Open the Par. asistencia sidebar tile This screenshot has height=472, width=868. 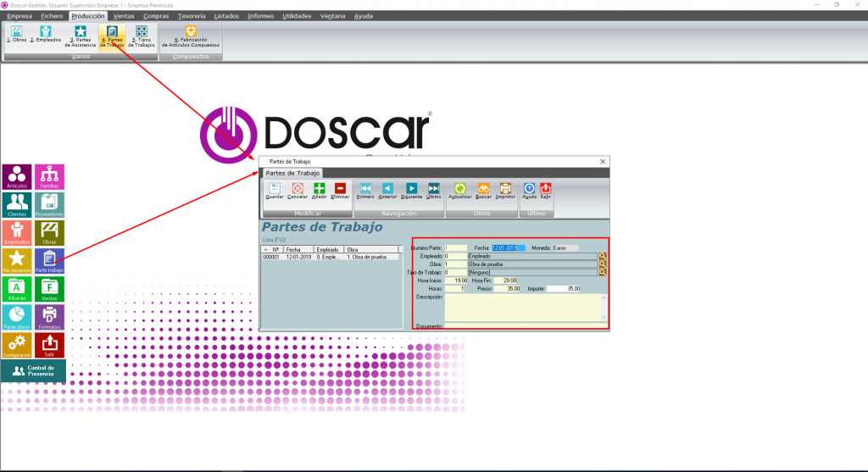[17, 261]
